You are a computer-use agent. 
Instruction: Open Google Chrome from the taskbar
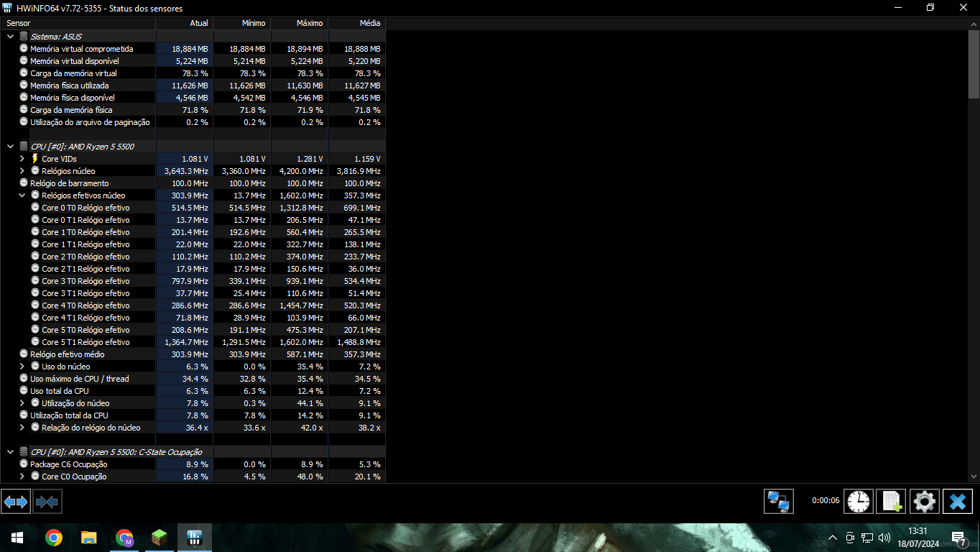(53, 538)
